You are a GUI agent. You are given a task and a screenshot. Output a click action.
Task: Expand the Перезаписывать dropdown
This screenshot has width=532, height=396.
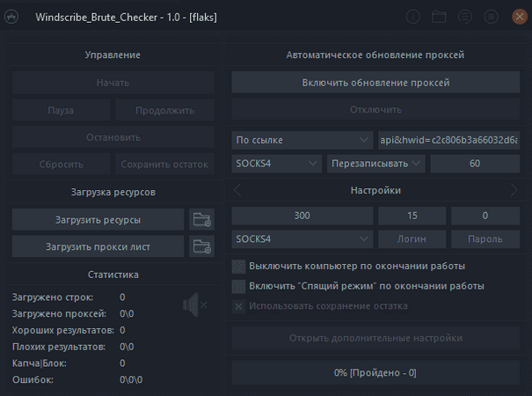376,164
